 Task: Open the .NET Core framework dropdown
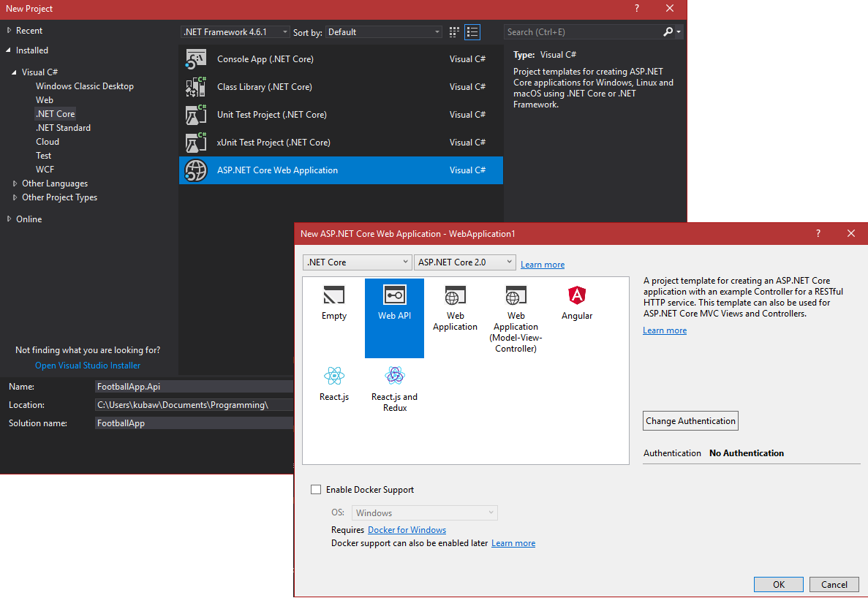coord(357,262)
